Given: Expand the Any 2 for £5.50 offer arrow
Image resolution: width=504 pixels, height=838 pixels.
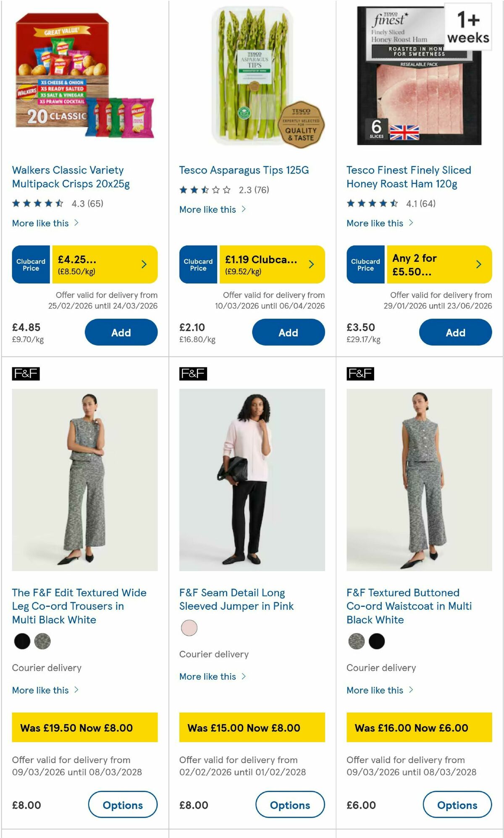Looking at the screenshot, I should (x=478, y=264).
